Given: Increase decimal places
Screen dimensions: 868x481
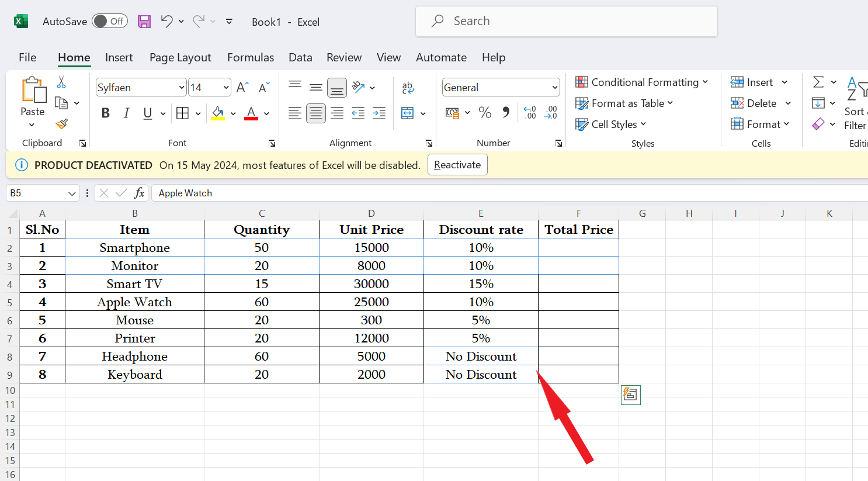Looking at the screenshot, I should 529,113.
